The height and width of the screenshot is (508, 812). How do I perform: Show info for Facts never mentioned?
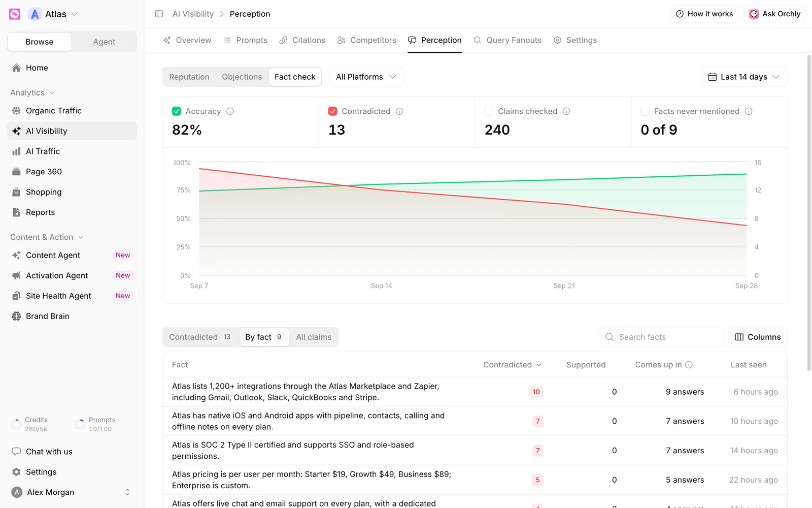(x=749, y=111)
